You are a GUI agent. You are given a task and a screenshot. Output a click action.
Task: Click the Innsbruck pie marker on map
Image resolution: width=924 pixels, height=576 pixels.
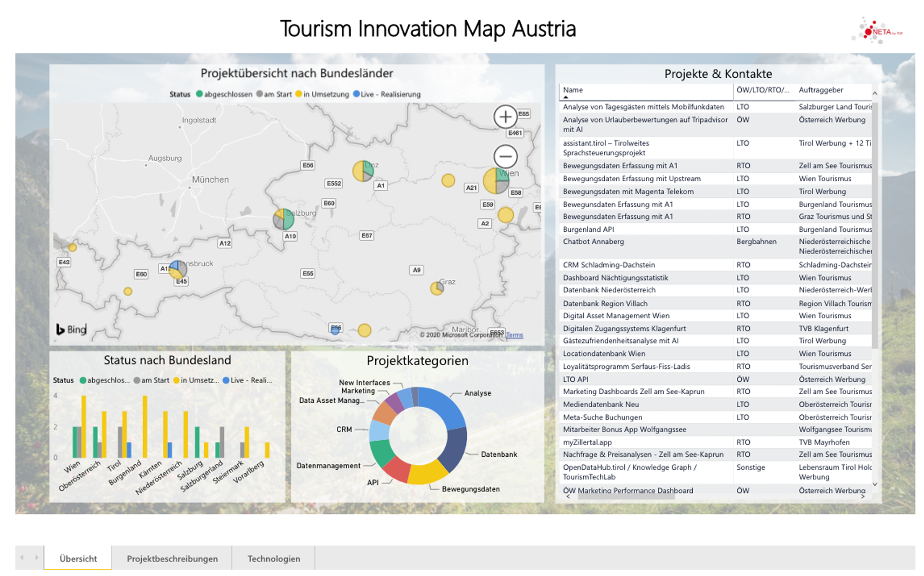[x=177, y=269]
